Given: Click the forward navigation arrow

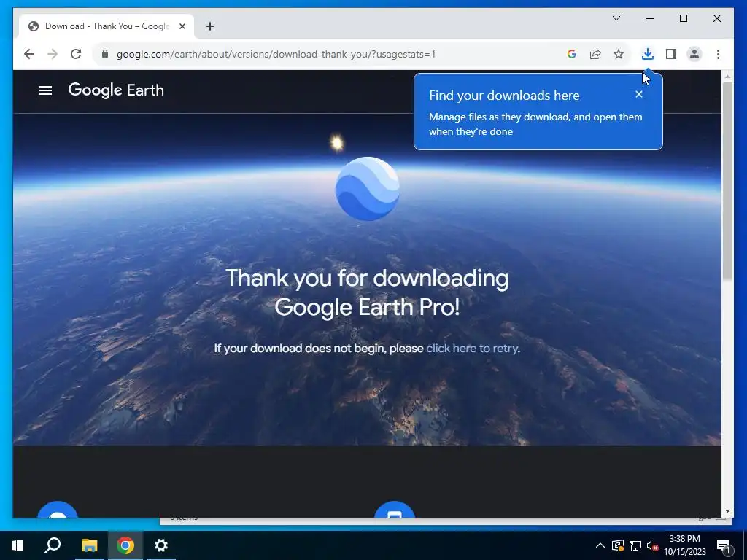Looking at the screenshot, I should coord(53,54).
